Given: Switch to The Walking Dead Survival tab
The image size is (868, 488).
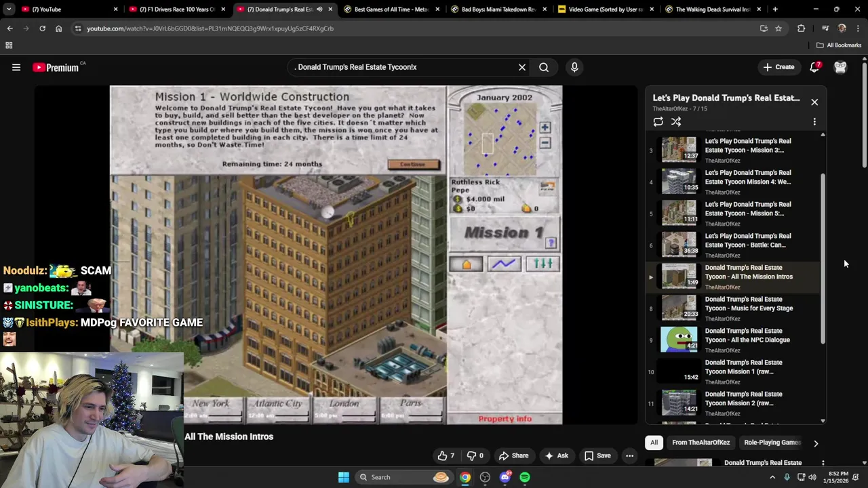Looking at the screenshot, I should point(713,9).
